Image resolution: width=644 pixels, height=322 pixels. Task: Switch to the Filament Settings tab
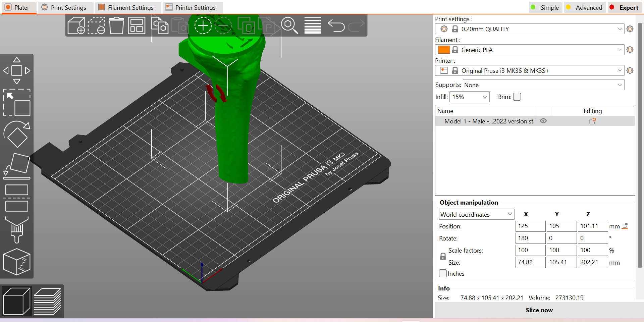[x=126, y=7]
